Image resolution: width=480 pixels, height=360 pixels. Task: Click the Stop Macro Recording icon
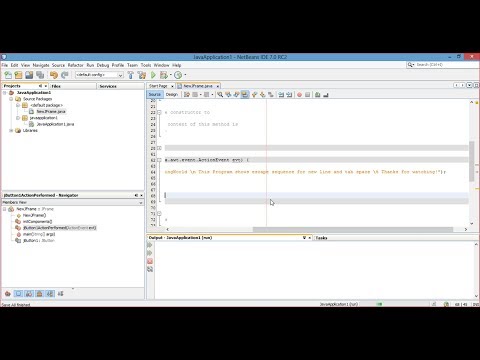pyautogui.click(x=307, y=95)
